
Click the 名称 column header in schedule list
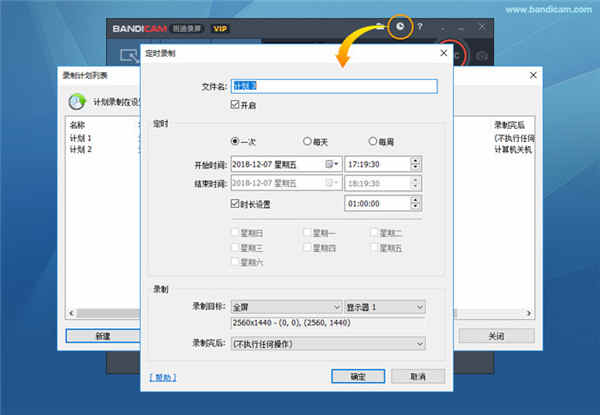click(x=77, y=125)
